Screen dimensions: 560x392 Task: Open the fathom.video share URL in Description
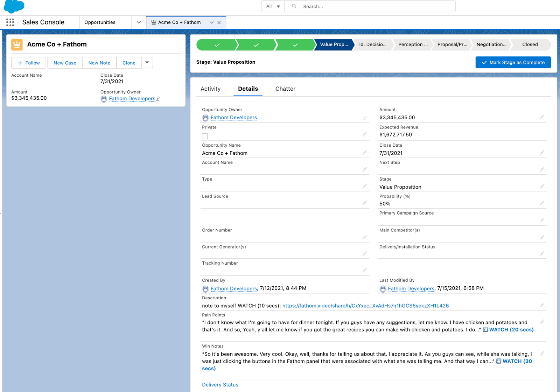pyautogui.click(x=365, y=306)
